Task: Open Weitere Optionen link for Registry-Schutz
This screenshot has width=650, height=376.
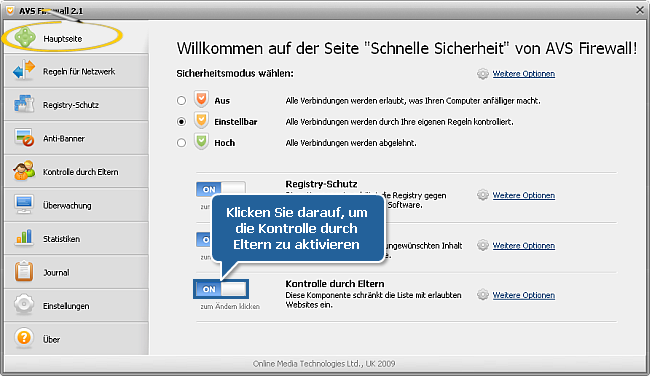Action: 524,195
